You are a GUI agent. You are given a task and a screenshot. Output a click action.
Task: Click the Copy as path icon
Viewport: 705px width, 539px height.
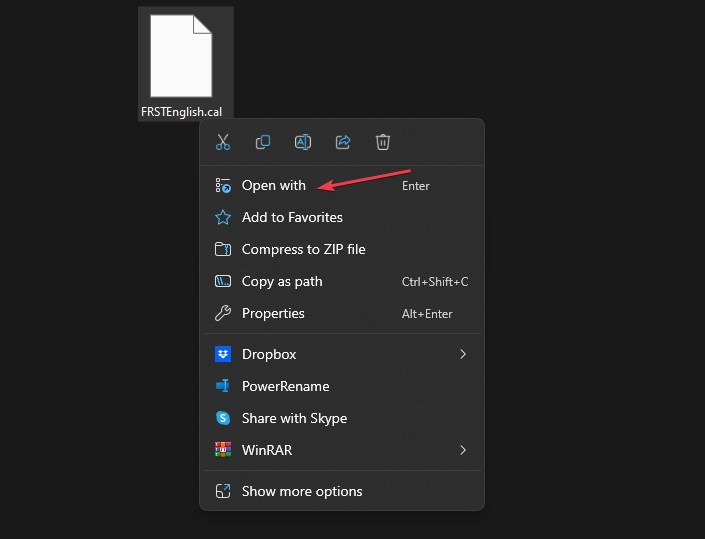click(x=223, y=281)
